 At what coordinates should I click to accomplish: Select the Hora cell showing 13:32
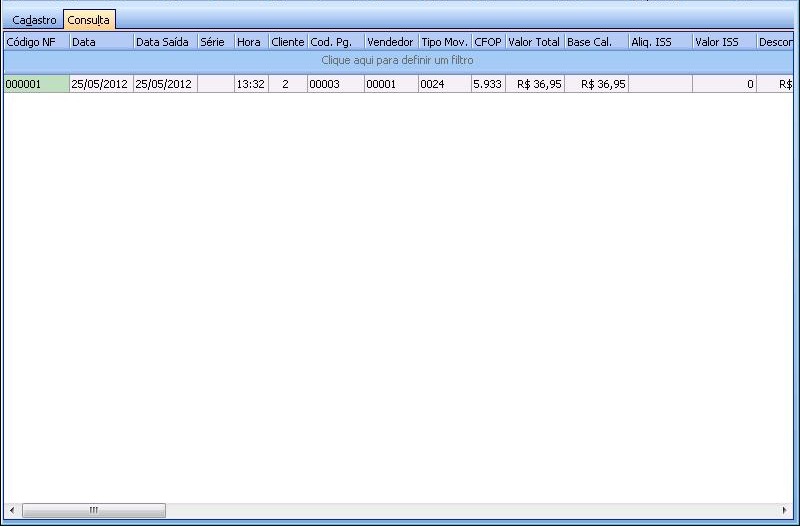pos(250,84)
